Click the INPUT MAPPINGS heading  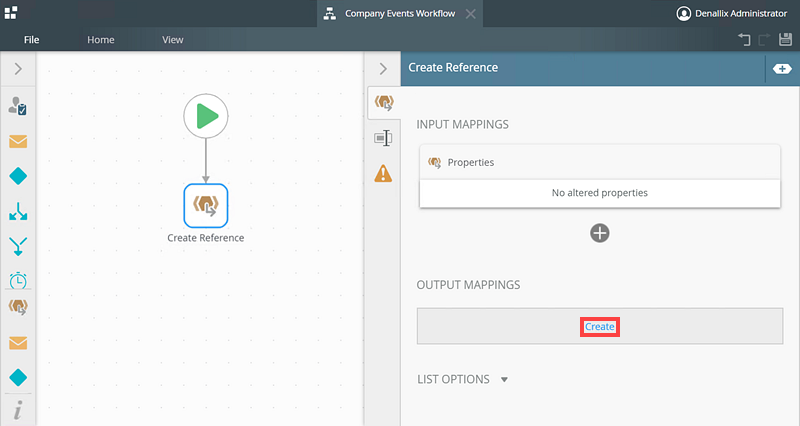(462, 124)
